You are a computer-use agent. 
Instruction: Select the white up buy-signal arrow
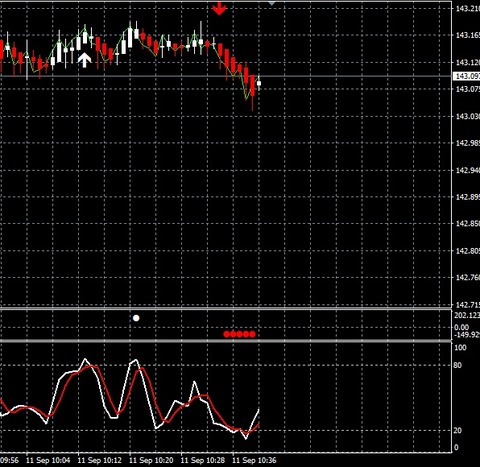point(85,60)
